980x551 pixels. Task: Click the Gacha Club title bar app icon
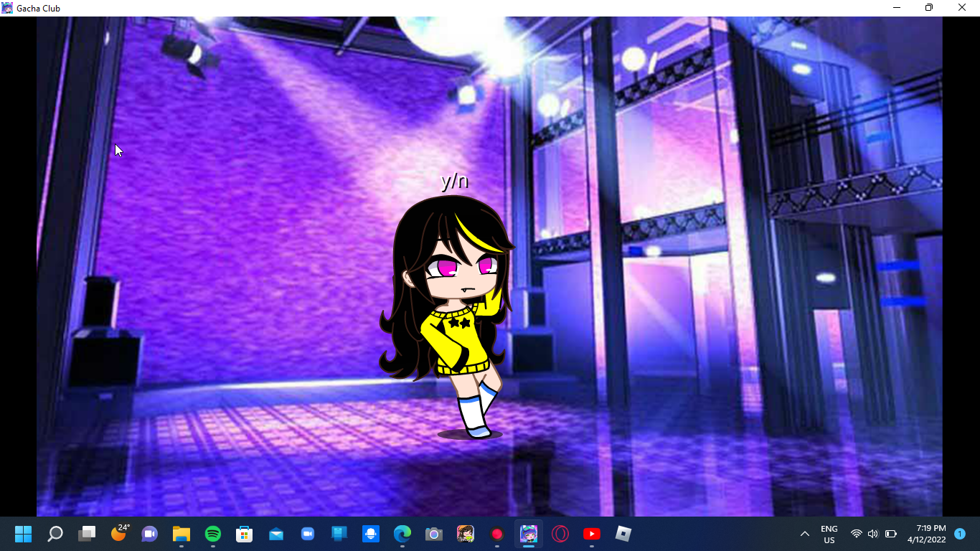[7, 8]
